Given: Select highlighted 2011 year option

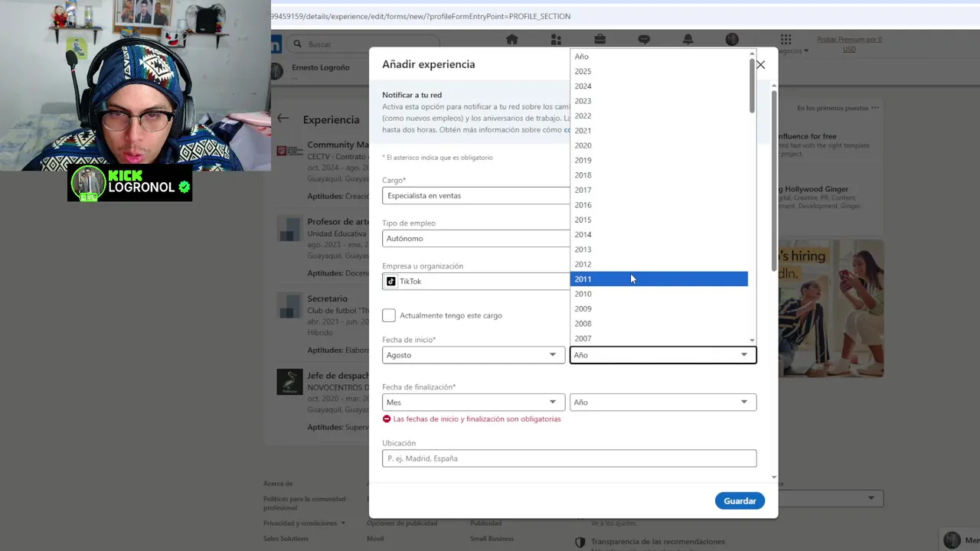Looking at the screenshot, I should click(659, 279).
